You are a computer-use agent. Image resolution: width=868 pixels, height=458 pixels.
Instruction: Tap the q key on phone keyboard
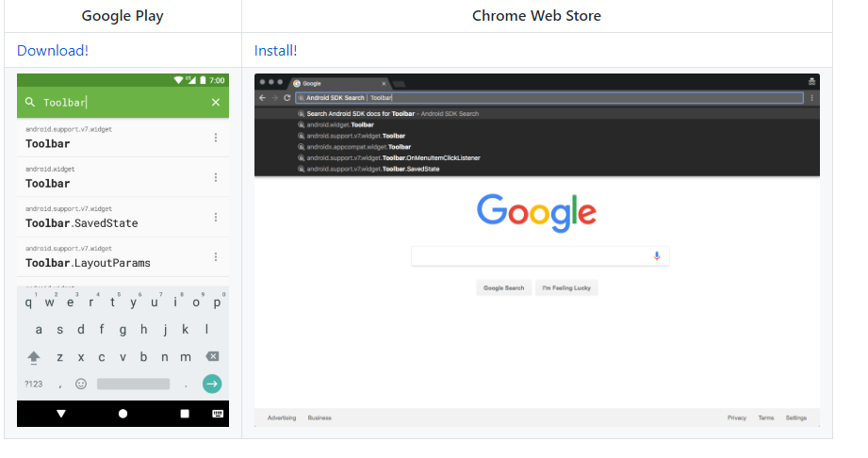pyautogui.click(x=29, y=303)
